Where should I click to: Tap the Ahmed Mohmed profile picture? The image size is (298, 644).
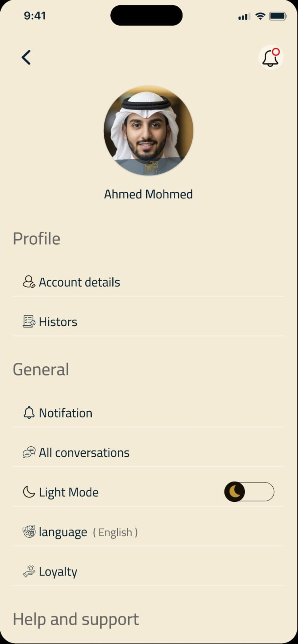point(149,130)
